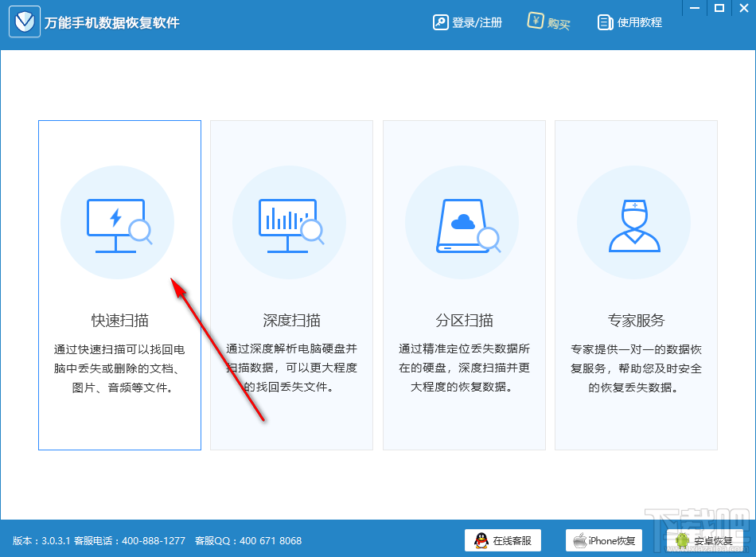The image size is (756, 557).
Task: Click the 安卓恢复 Android recovery button
Action: click(x=707, y=540)
